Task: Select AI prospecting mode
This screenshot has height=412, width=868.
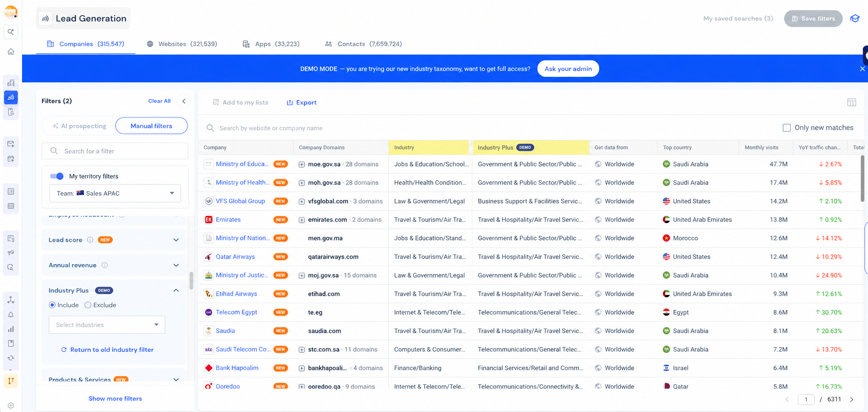Action: pos(79,126)
